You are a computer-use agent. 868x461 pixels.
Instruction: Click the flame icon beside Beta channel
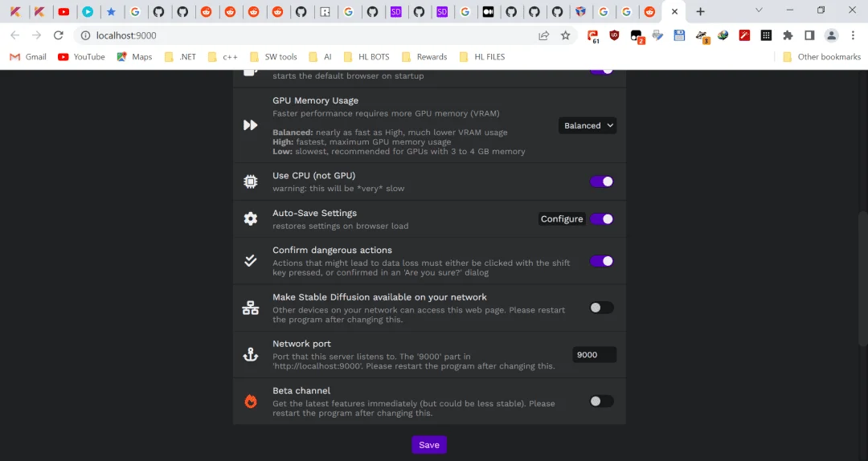coord(251,402)
